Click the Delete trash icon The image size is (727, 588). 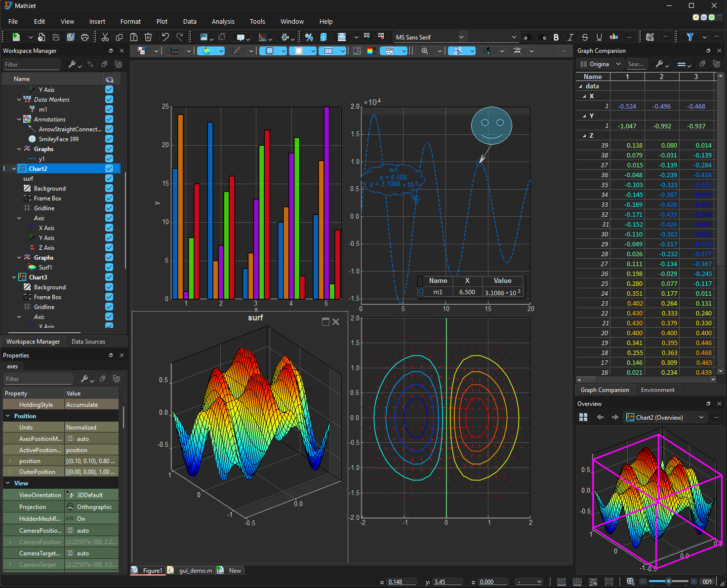coord(148,37)
